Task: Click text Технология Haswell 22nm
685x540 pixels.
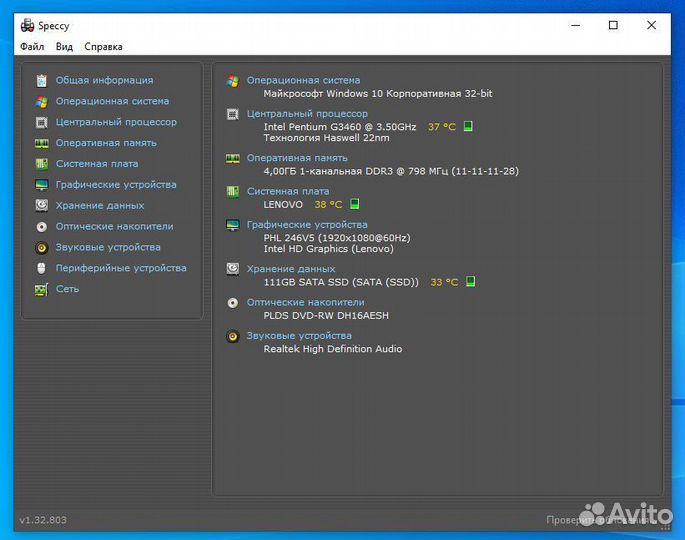Action: (x=326, y=138)
